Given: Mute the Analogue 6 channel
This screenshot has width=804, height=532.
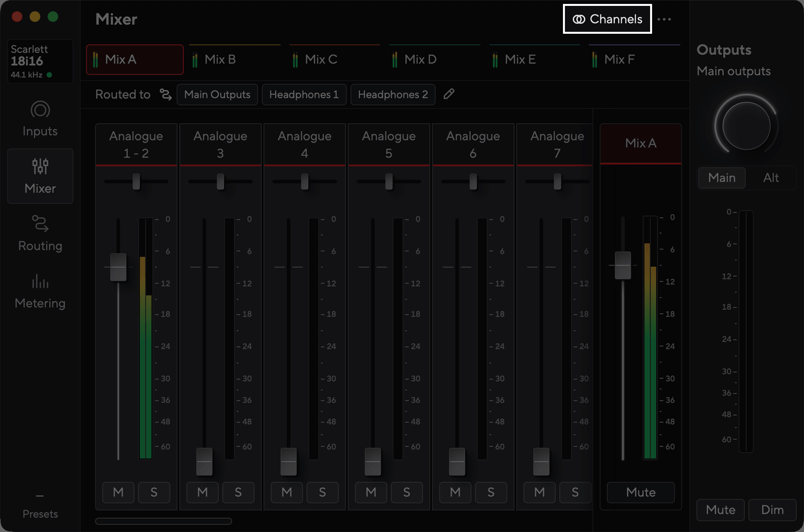Looking at the screenshot, I should [455, 492].
